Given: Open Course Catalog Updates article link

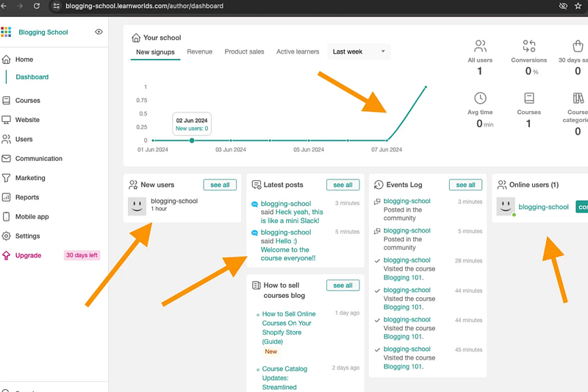Looking at the screenshot, I should [x=284, y=378].
